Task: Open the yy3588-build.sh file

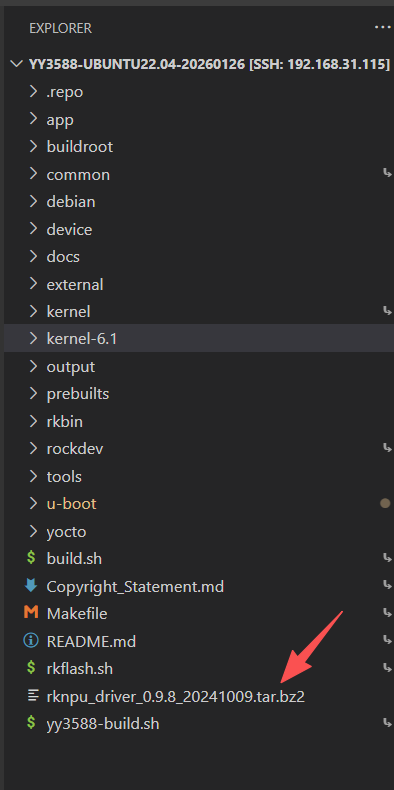Action: [x=103, y=723]
